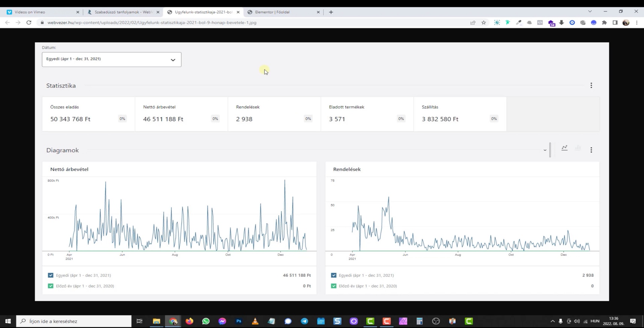Expand the Diagramok interval chevron dropdown
The width and height of the screenshot is (644, 328).
(x=545, y=150)
